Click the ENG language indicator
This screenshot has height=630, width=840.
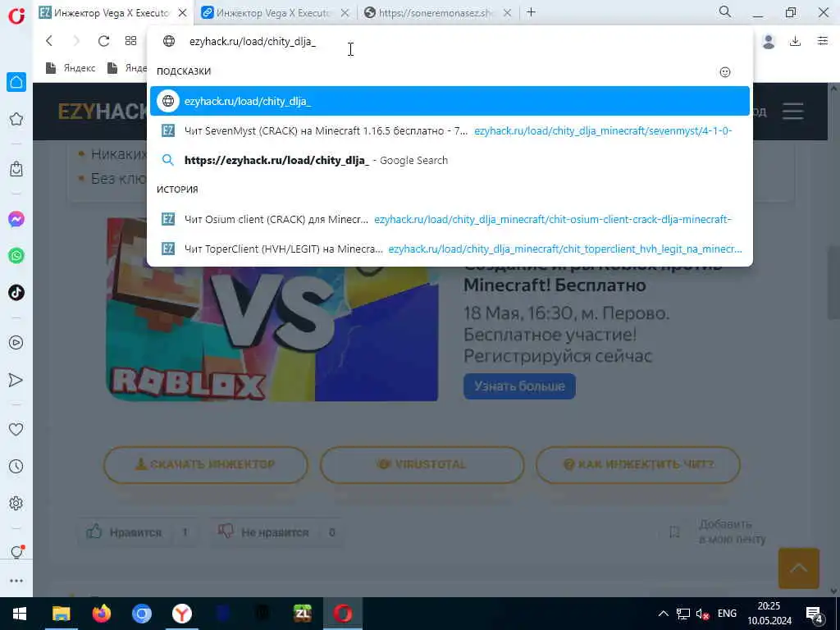727,614
